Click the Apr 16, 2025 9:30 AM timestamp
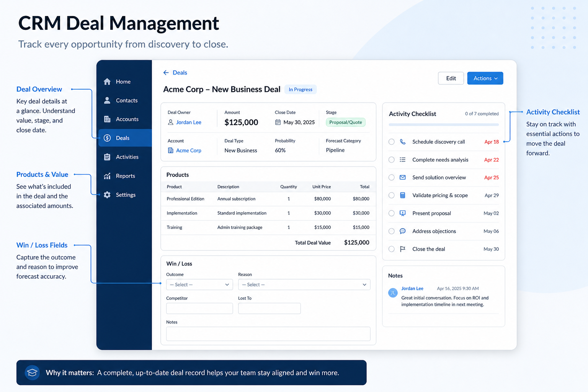The image size is (588, 392). tap(458, 289)
